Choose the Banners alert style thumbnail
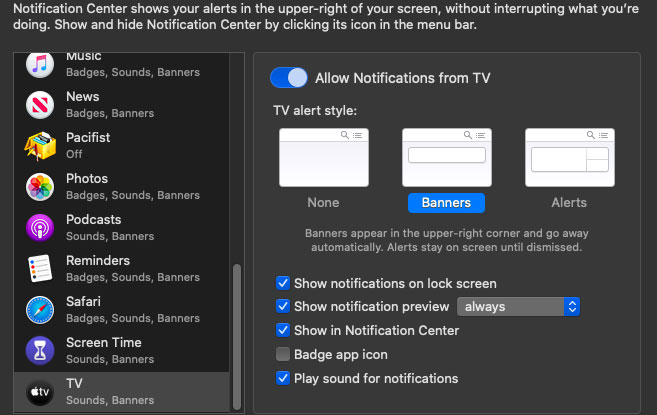 pos(447,158)
